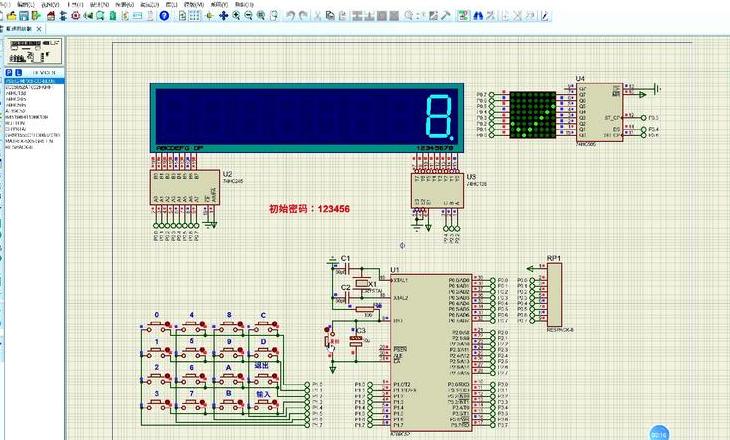The height and width of the screenshot is (440, 730).
Task: Click Zoom Out magnifier icon
Action: 249,16
